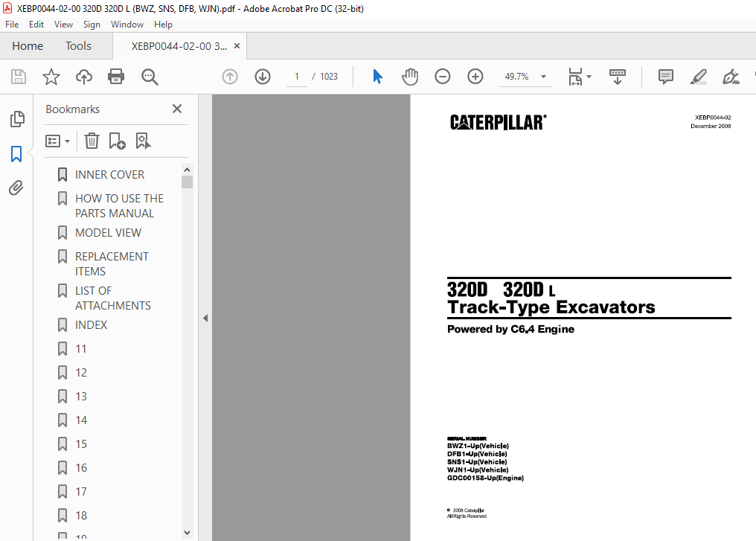Open bookmark 16

coord(81,468)
